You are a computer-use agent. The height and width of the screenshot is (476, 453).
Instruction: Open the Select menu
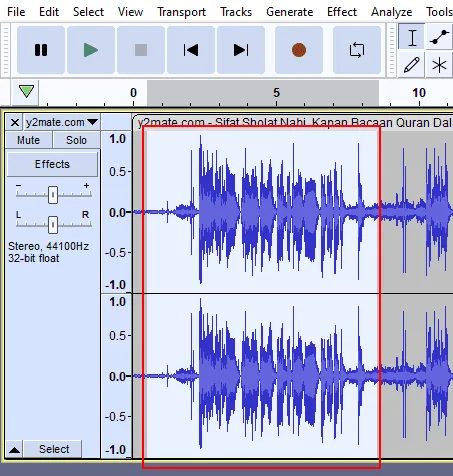pos(88,12)
